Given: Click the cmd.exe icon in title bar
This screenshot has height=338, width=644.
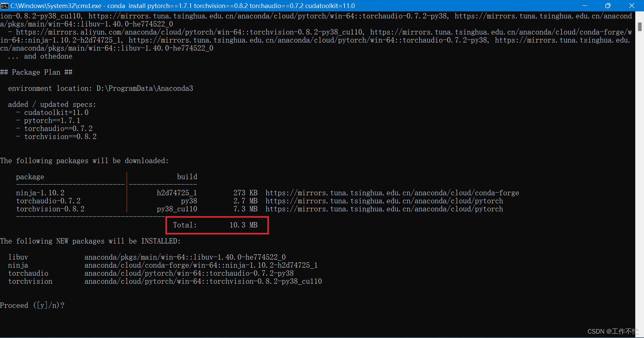Looking at the screenshot, I should pyautogui.click(x=5, y=6).
